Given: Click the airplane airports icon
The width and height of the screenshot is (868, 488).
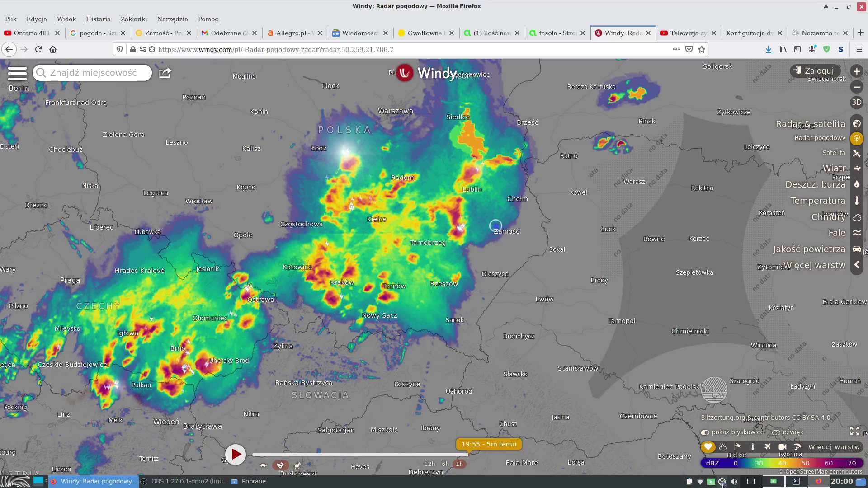Looking at the screenshot, I should tap(768, 447).
